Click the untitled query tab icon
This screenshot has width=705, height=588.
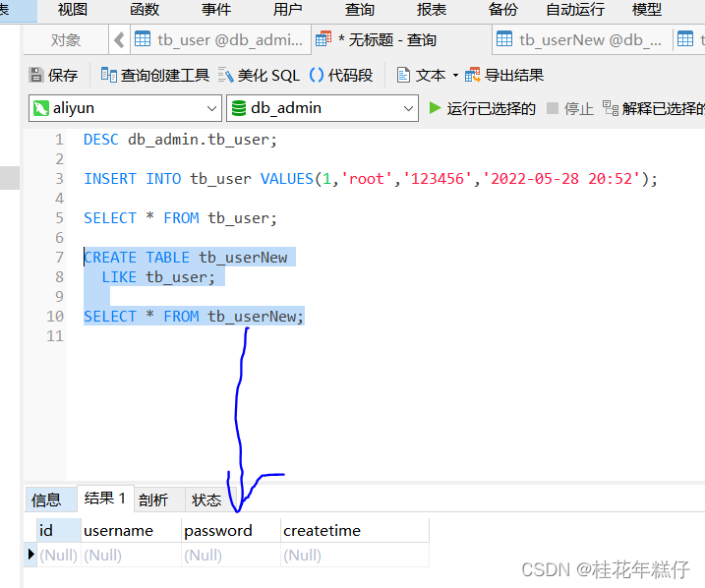tap(323, 39)
